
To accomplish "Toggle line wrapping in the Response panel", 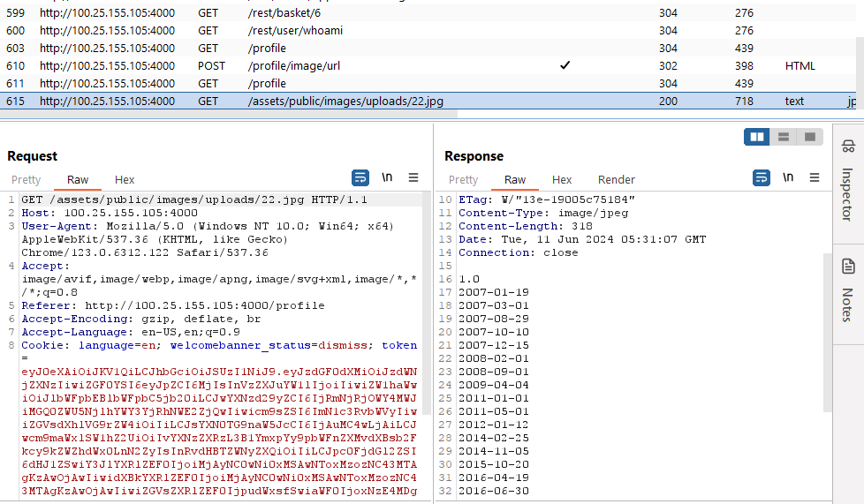I will (762, 178).
